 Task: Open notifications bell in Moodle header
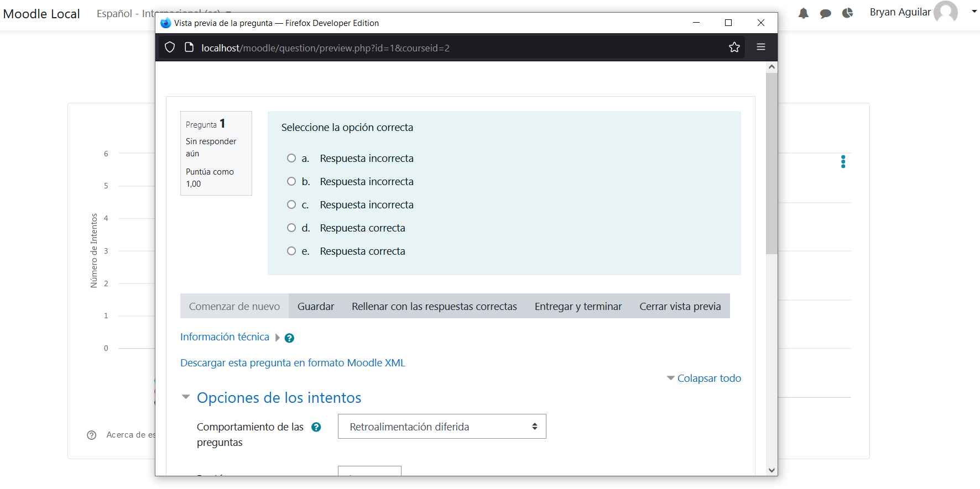[804, 13]
